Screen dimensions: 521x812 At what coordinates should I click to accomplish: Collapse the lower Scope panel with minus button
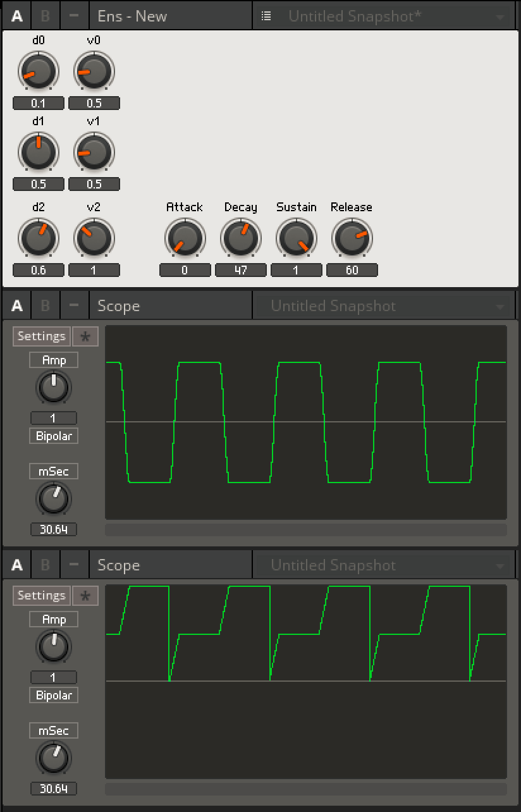(x=74, y=565)
